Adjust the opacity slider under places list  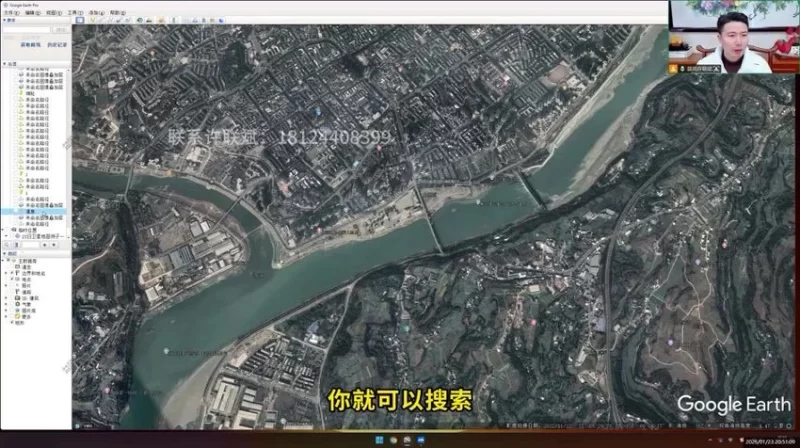[31, 245]
